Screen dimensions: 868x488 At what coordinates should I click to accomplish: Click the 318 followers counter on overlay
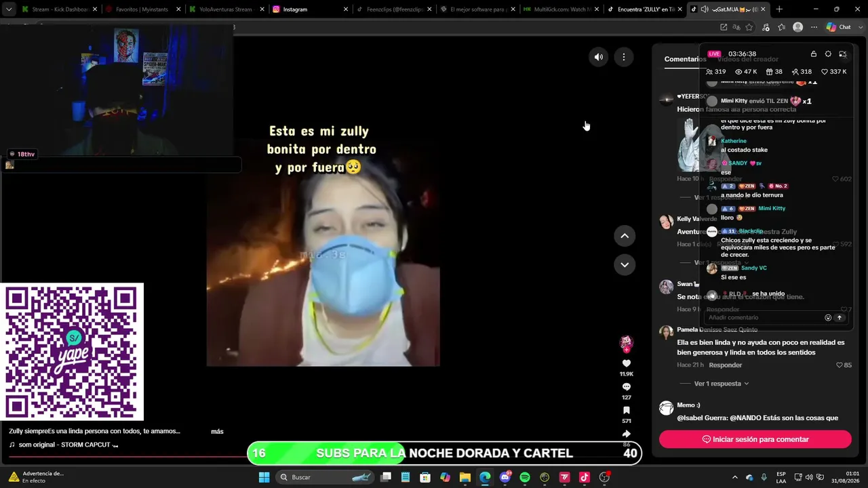point(802,72)
